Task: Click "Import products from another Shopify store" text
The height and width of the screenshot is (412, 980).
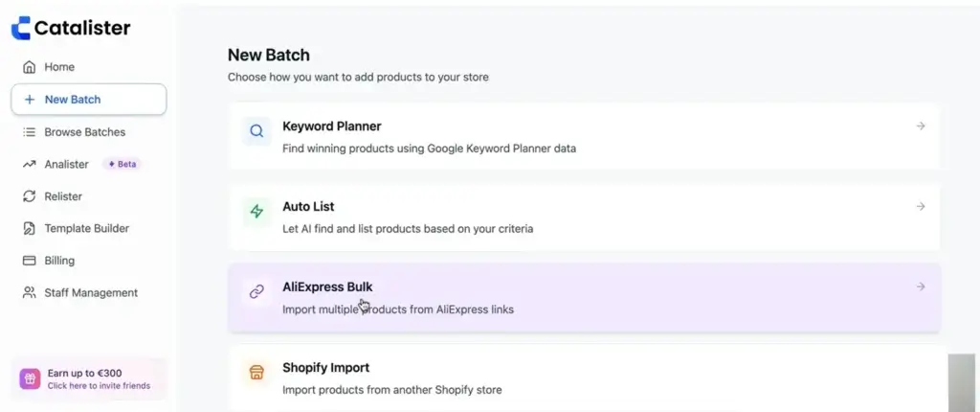Action: [391, 390]
